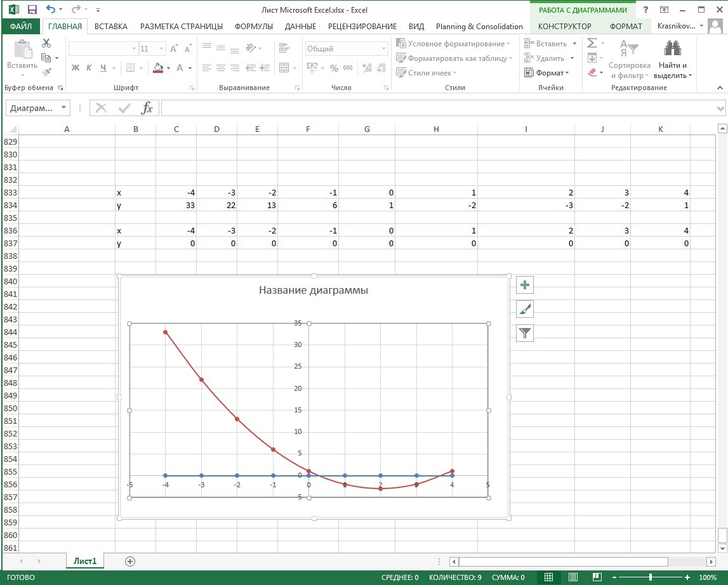The image size is (728, 585).
Task: Click the zoom slider in status bar
Action: pos(650,577)
